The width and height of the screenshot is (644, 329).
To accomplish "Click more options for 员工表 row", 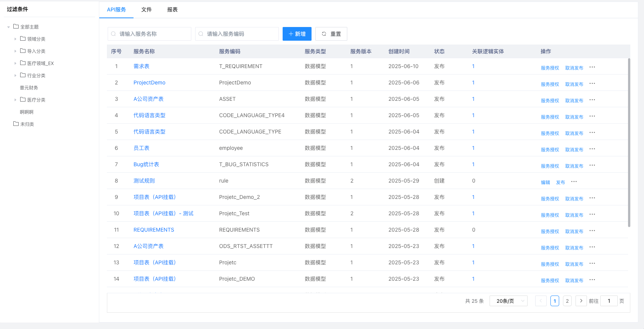I will tap(592, 149).
